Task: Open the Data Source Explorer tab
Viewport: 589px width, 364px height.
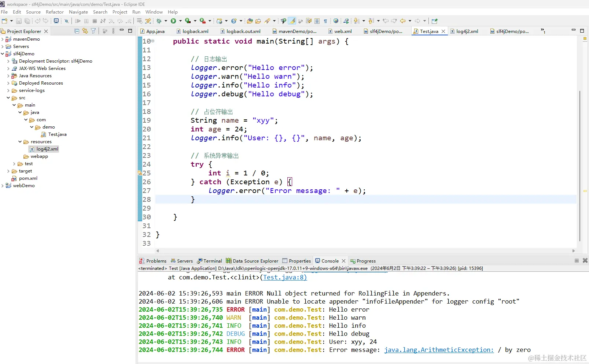Action: point(252,261)
